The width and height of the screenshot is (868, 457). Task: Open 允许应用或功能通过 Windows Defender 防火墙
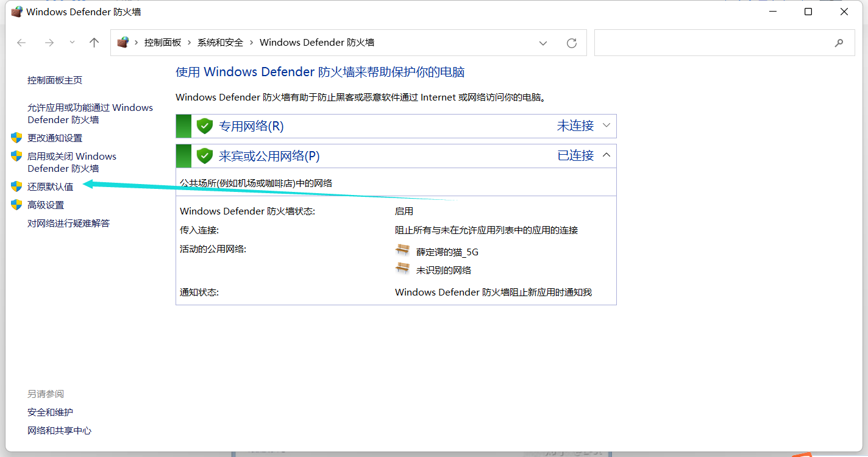coord(90,114)
